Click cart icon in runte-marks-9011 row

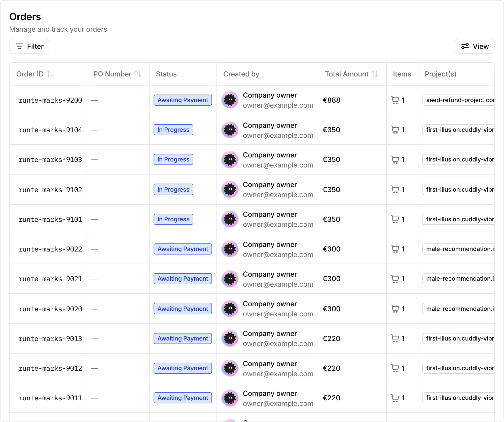tap(395, 398)
